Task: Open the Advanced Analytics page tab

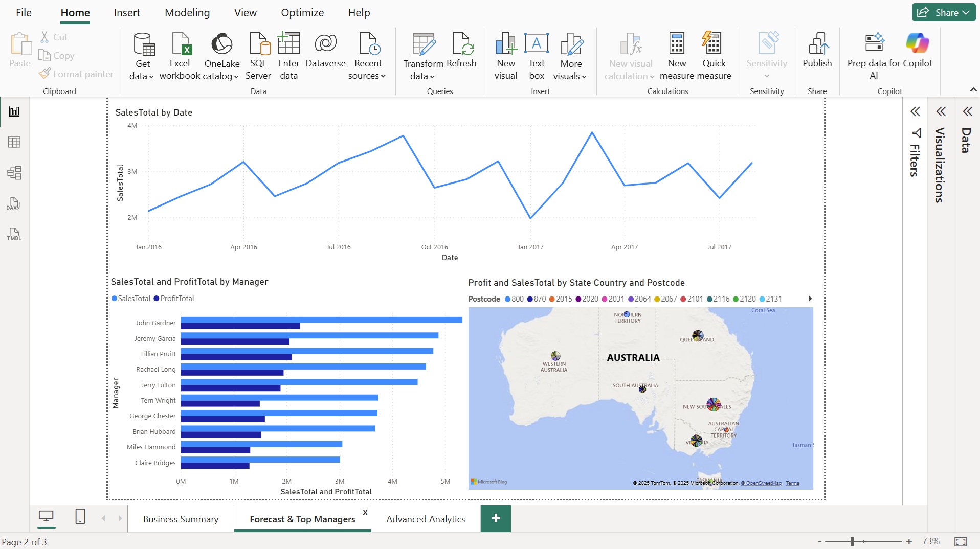Action: point(425,519)
